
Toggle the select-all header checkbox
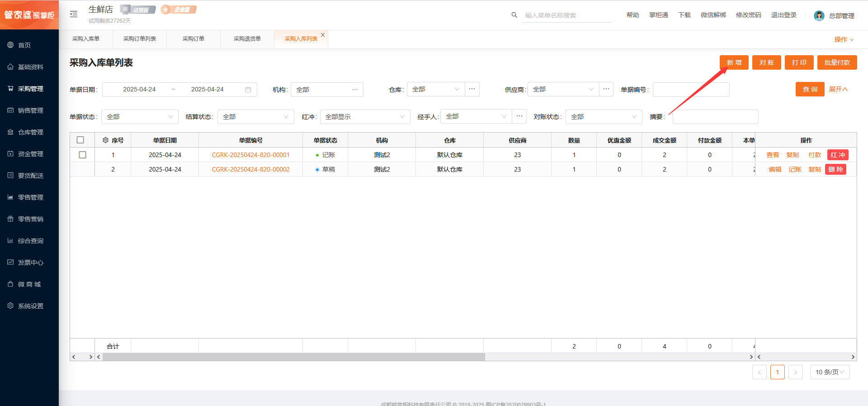point(80,140)
